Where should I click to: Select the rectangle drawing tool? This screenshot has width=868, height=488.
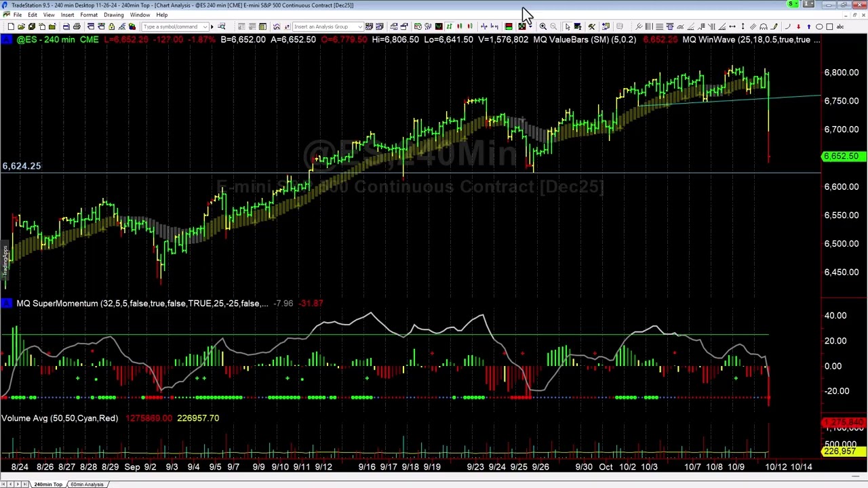coord(829,26)
